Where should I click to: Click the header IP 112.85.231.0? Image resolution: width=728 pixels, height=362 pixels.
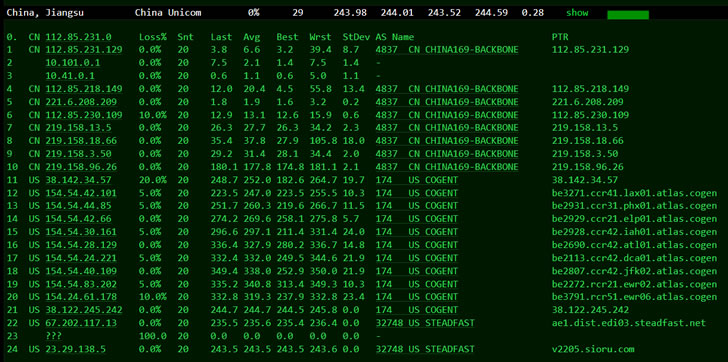pyautogui.click(x=78, y=37)
